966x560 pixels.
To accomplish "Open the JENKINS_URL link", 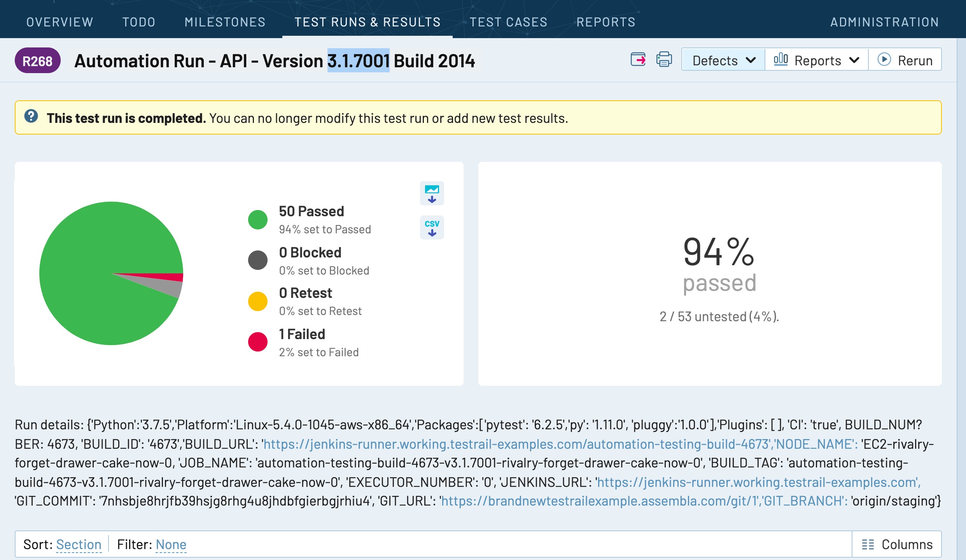I will [758, 482].
